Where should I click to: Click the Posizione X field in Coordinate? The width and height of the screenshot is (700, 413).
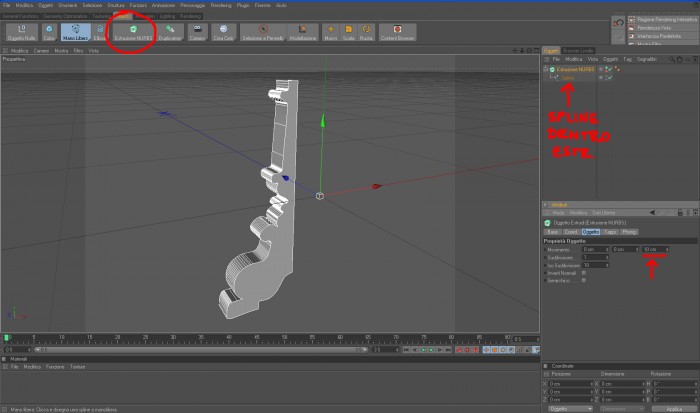pos(571,384)
